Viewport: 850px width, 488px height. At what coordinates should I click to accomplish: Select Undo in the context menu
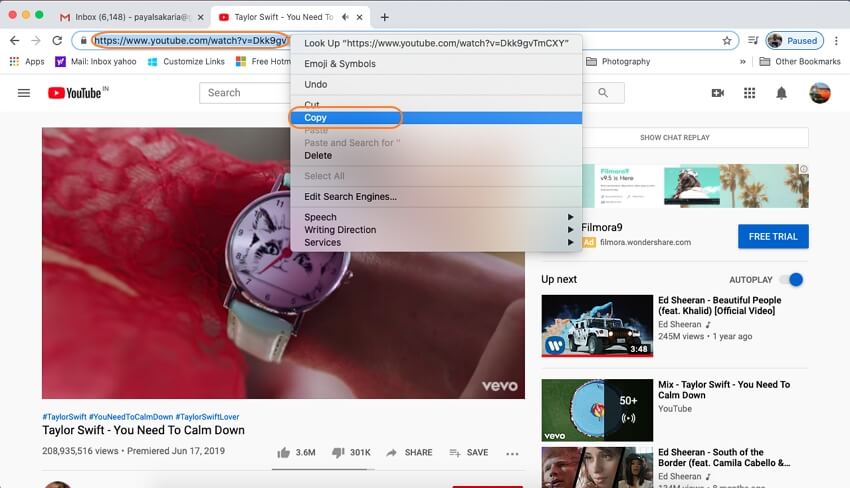pyautogui.click(x=436, y=85)
